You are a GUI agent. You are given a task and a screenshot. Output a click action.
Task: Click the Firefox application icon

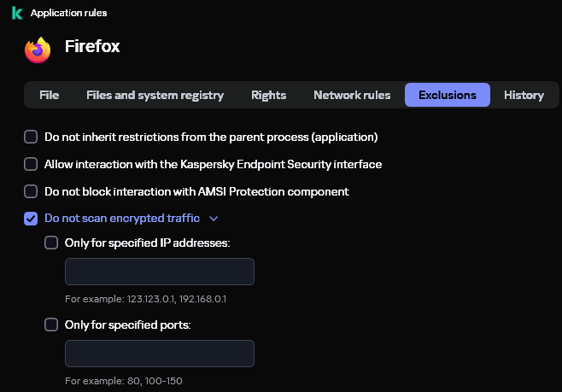(38, 50)
